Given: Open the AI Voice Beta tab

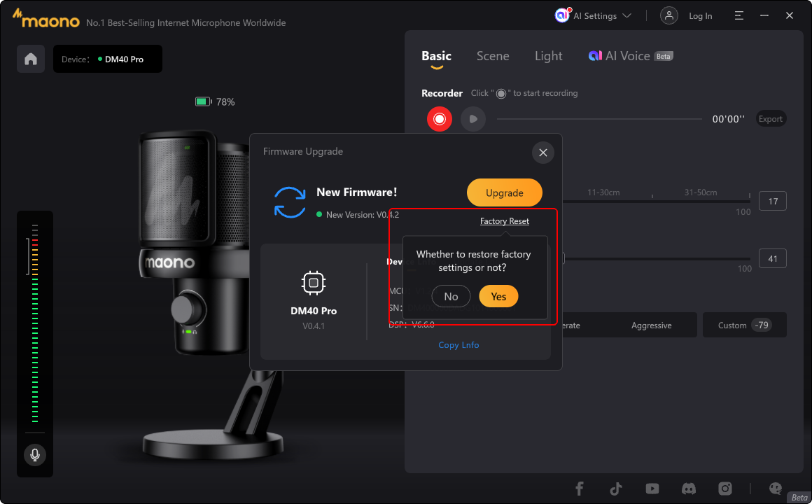Looking at the screenshot, I should 631,56.
